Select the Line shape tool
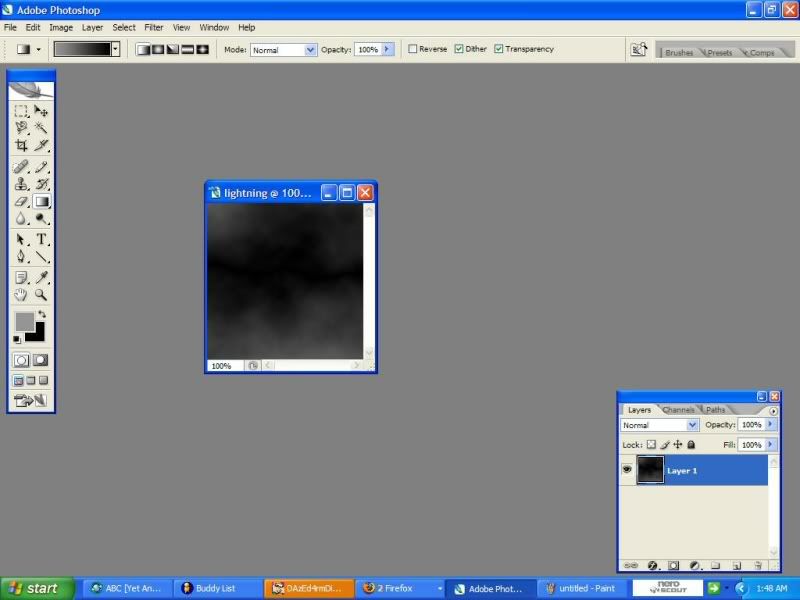 point(41,256)
